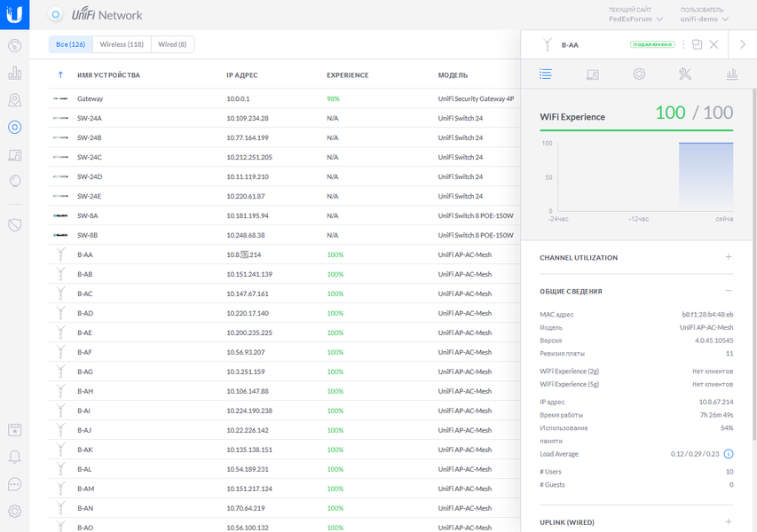This screenshot has height=532, width=757.
Task: Sort by Модель column header
Action: point(453,75)
